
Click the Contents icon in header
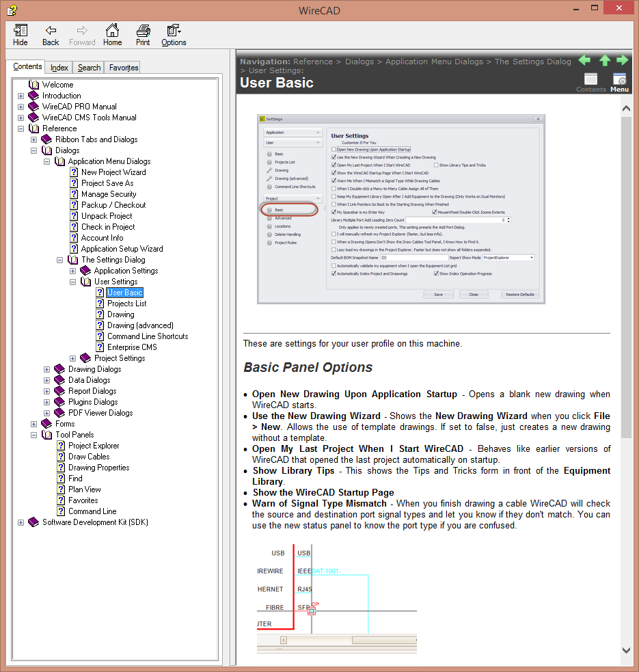pos(591,82)
